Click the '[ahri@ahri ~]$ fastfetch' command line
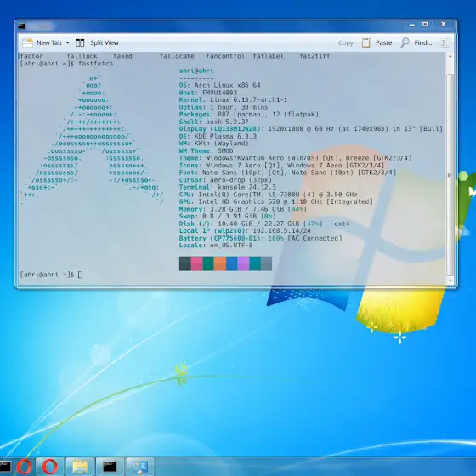 coord(66,64)
